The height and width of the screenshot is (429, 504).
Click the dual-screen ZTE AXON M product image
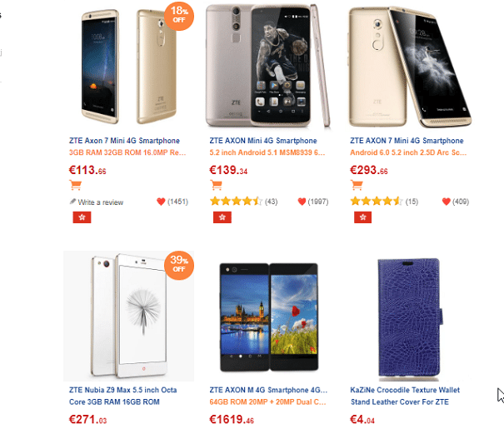pos(269,317)
